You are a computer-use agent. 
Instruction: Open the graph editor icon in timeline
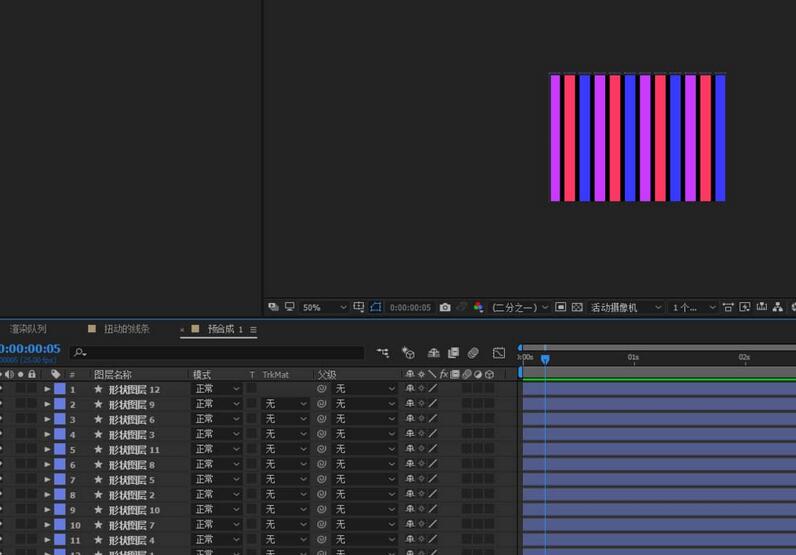click(x=499, y=352)
